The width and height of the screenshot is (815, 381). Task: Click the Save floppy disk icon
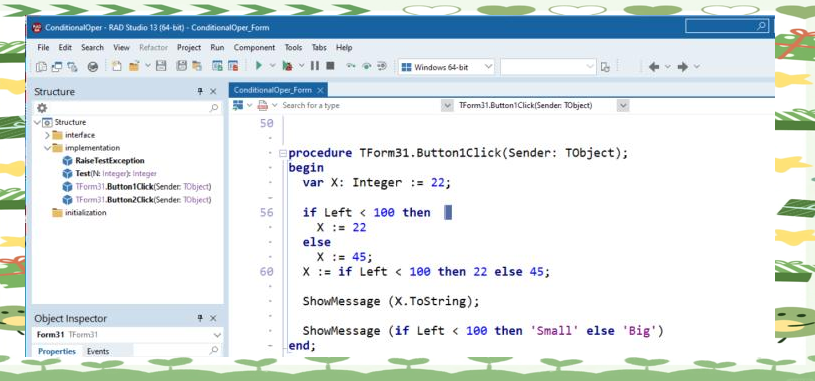[x=161, y=66]
